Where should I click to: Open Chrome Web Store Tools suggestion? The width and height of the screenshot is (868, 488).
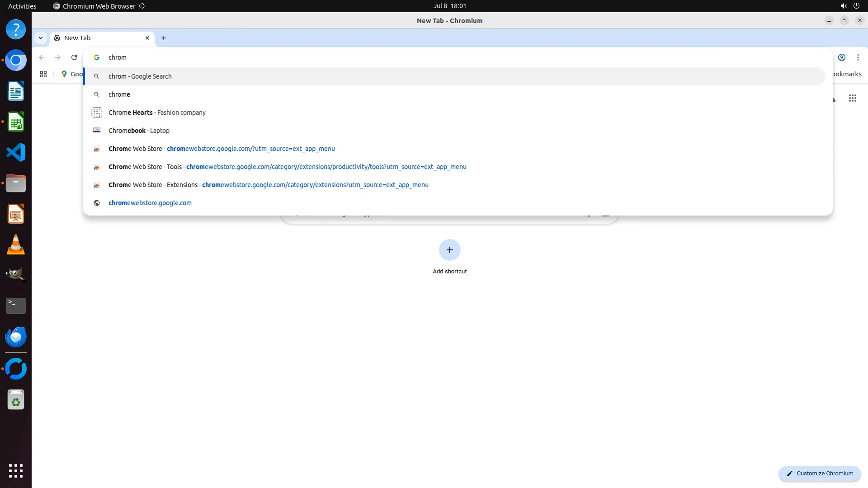pyautogui.click(x=287, y=167)
